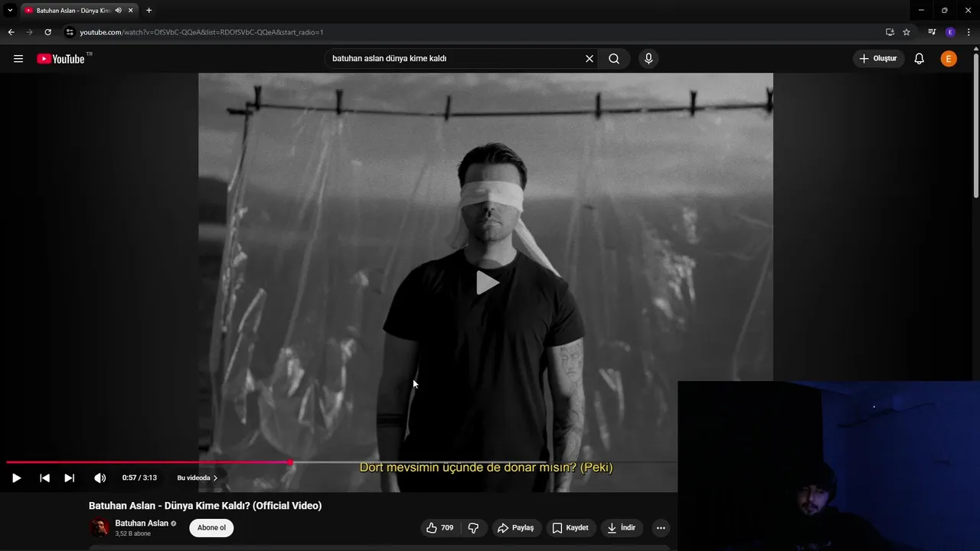This screenshot has width=980, height=551.
Task: Mute the video volume
Action: pos(100,478)
